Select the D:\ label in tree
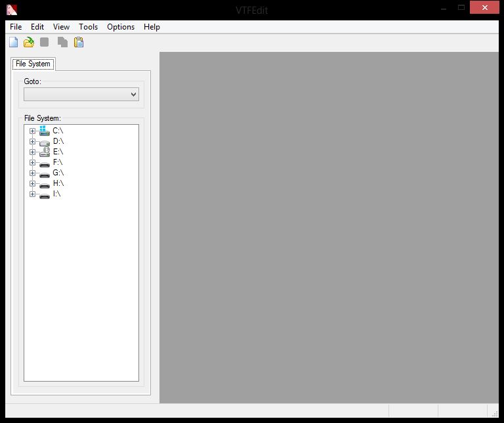 [58, 141]
